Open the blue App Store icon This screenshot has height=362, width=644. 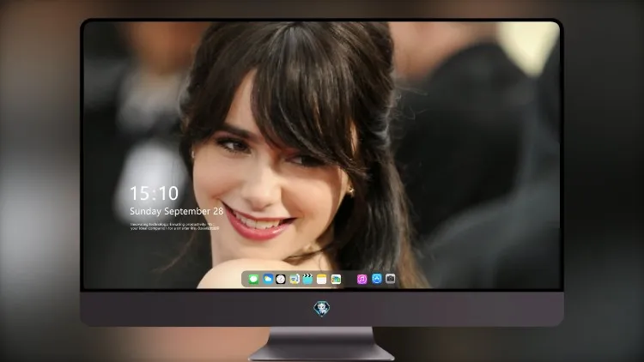[377, 279]
